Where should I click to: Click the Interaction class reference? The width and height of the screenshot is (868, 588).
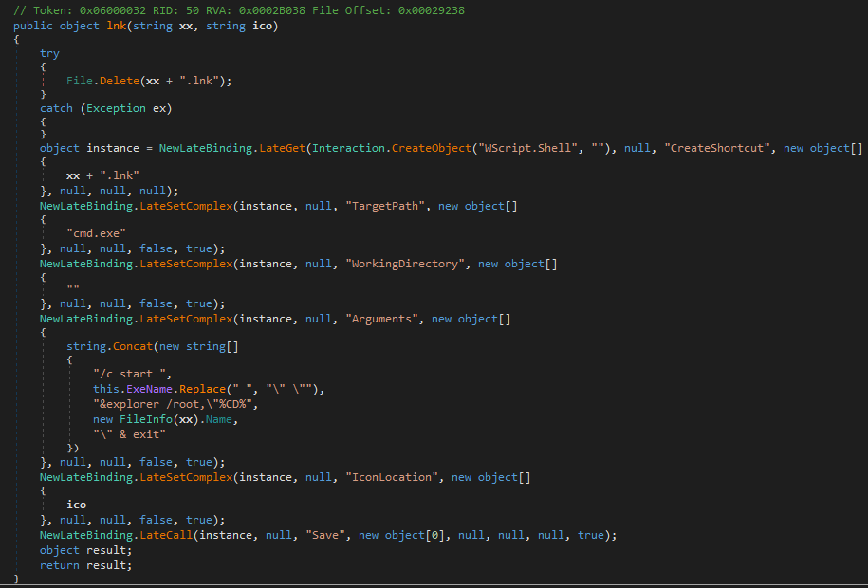point(349,148)
